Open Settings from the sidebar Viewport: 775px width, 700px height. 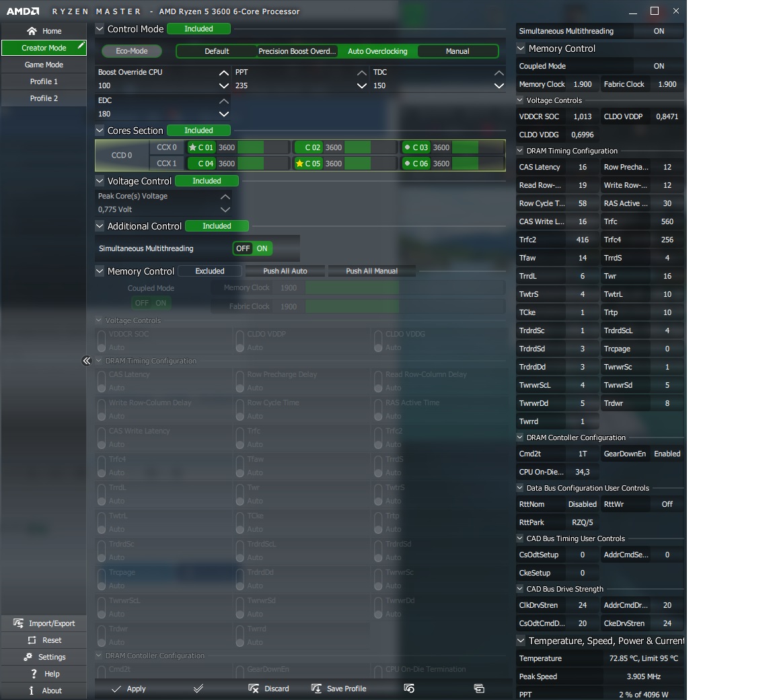[x=44, y=656]
